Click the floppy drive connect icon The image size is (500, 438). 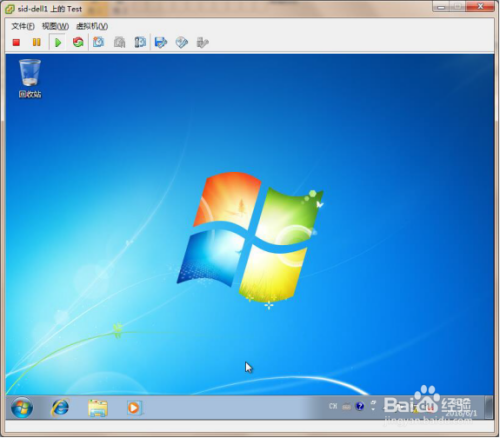point(161,42)
